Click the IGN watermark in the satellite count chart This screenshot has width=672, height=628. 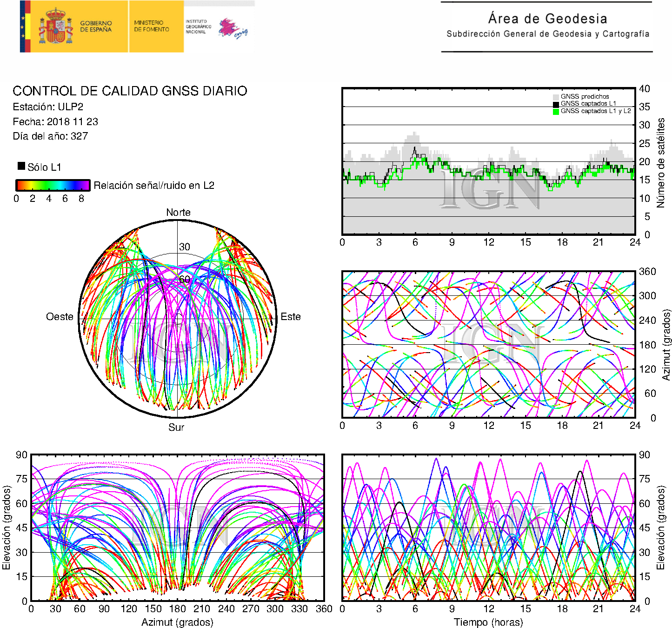click(491, 188)
